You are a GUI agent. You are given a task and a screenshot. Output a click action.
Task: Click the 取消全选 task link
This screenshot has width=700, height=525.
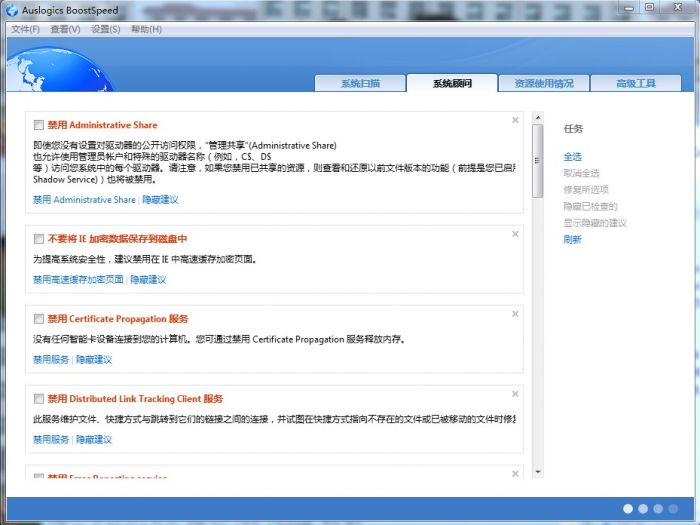point(581,173)
